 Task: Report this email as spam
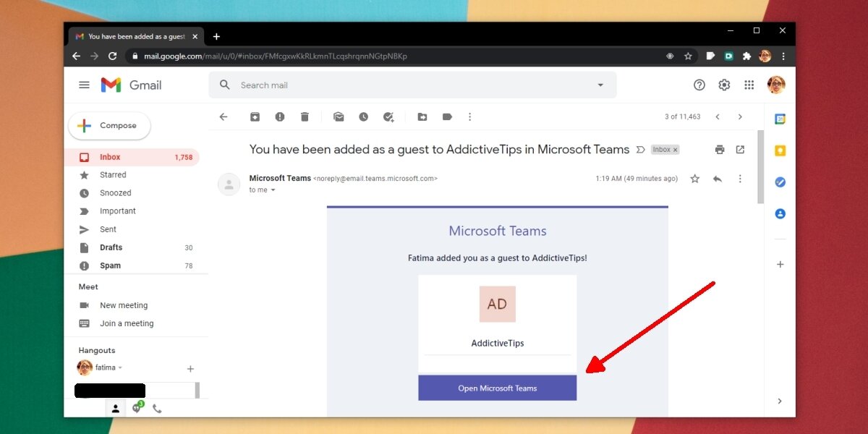(280, 116)
